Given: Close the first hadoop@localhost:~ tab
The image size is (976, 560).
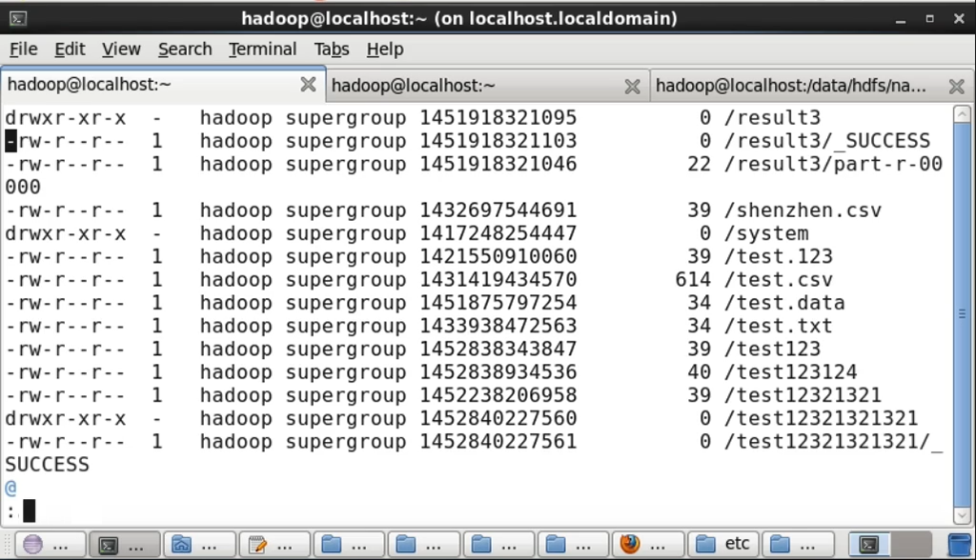Looking at the screenshot, I should [x=308, y=85].
